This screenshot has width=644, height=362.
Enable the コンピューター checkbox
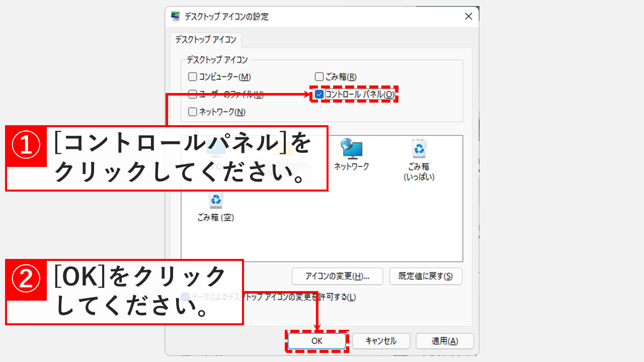point(193,77)
